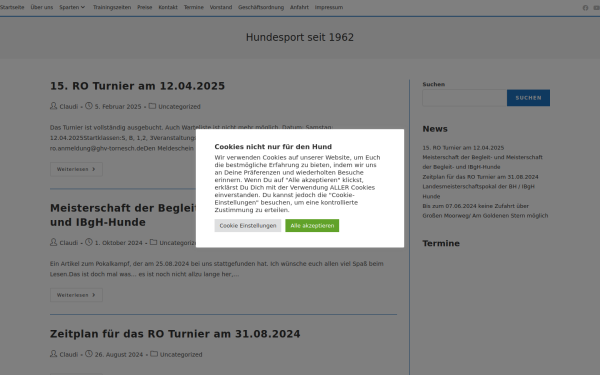The width and height of the screenshot is (600, 375).
Task: Open News link Zeitplan für das RO Turnier
Action: click(x=480, y=177)
